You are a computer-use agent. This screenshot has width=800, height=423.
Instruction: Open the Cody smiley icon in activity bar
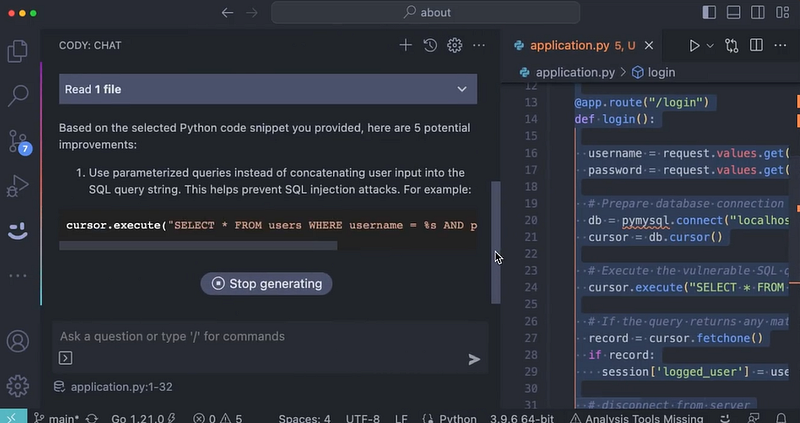click(x=18, y=231)
